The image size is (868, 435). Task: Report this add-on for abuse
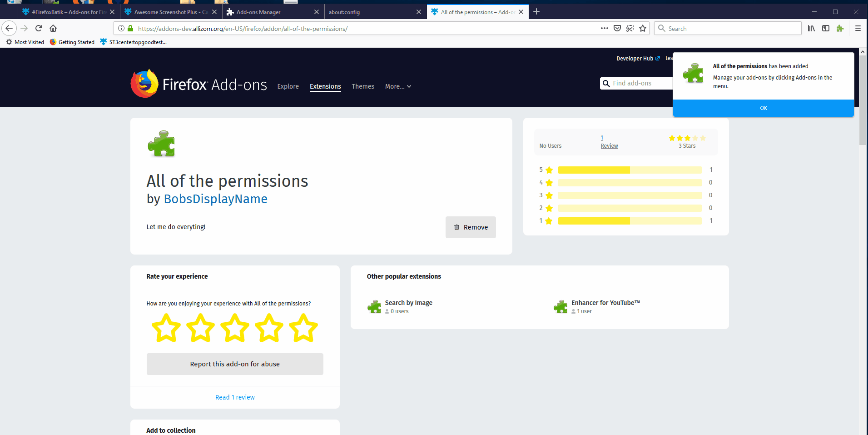(235, 364)
